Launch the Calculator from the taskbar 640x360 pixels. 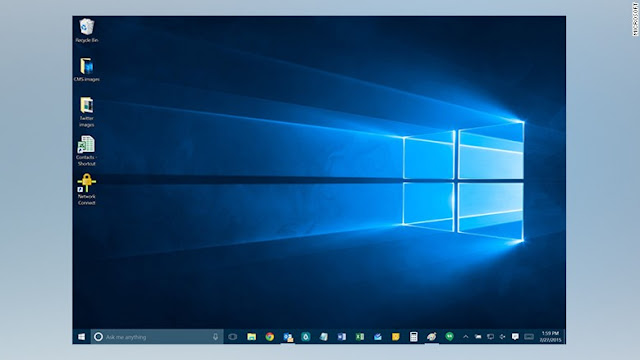413,337
